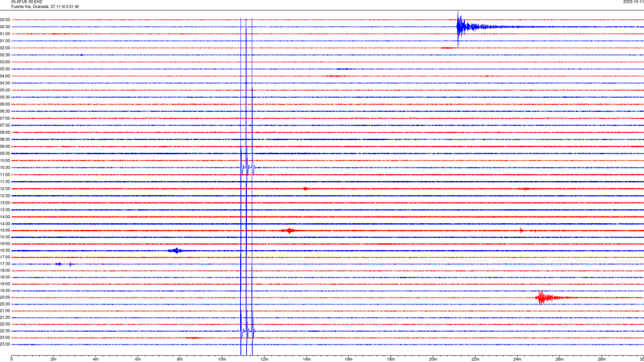Click the 14m tick label on time axis
This screenshot has height=362, width=644.
point(307,359)
